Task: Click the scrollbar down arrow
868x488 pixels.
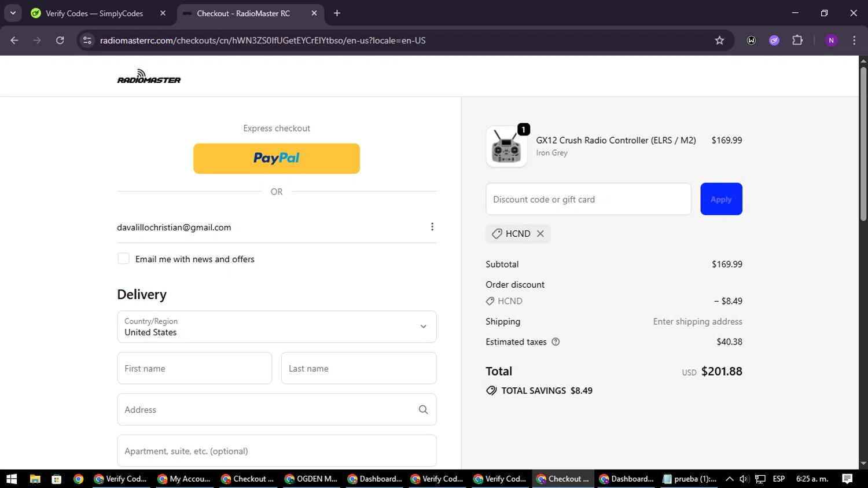Action: [x=863, y=464]
